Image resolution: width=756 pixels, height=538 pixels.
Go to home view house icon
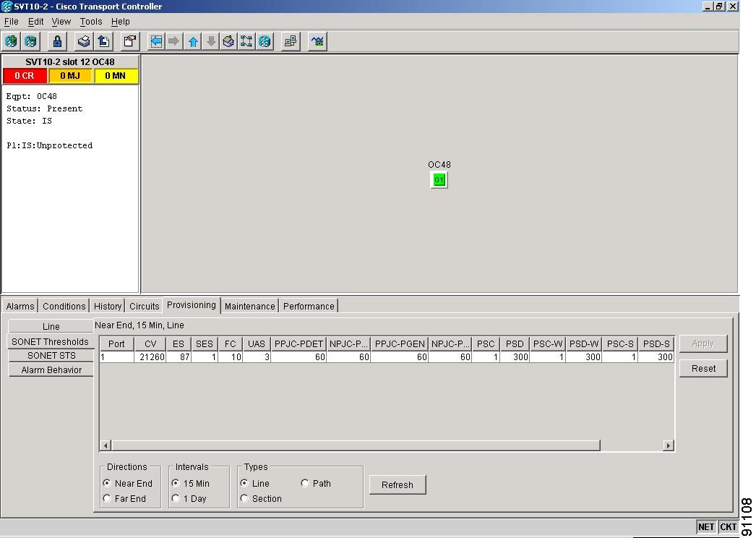[228, 41]
